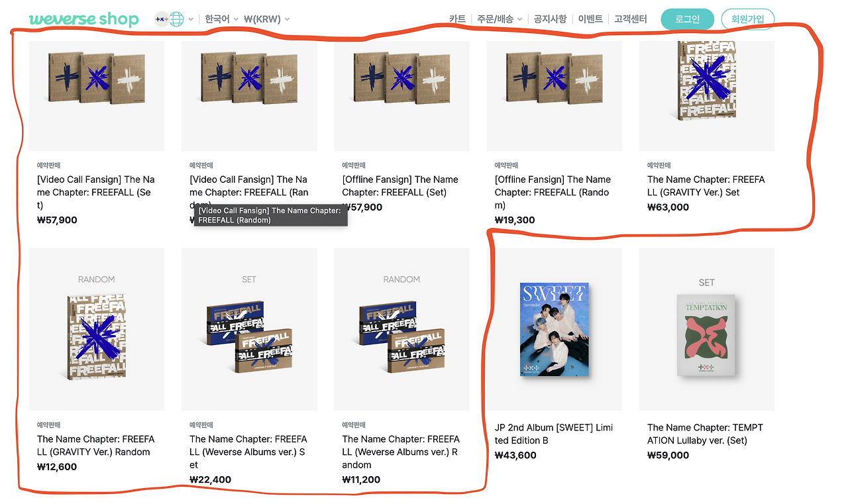This screenshot has height=504, width=848.
Task: Expand the 주문/배송 menu
Action: tap(500, 19)
